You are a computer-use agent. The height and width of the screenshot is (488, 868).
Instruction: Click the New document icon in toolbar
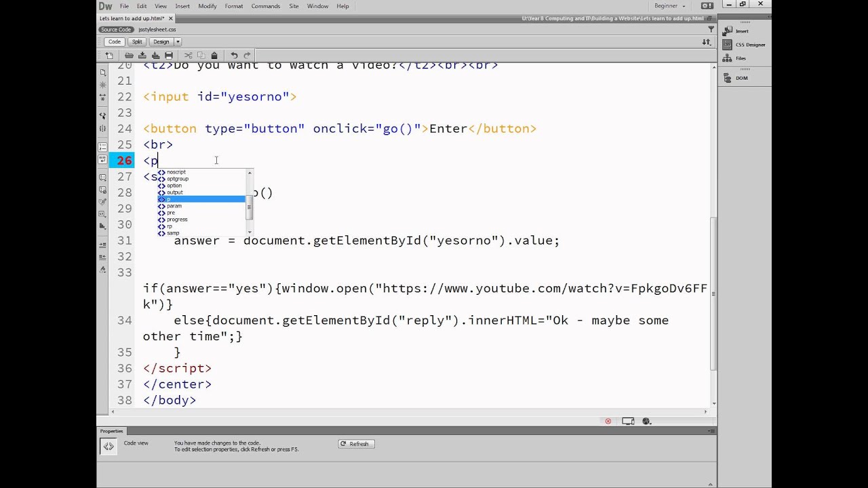click(109, 56)
